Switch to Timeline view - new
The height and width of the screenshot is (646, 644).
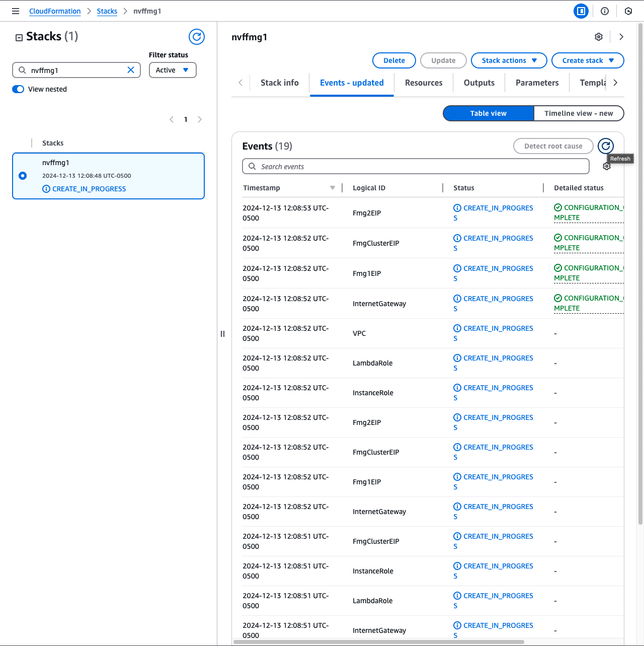[579, 113]
